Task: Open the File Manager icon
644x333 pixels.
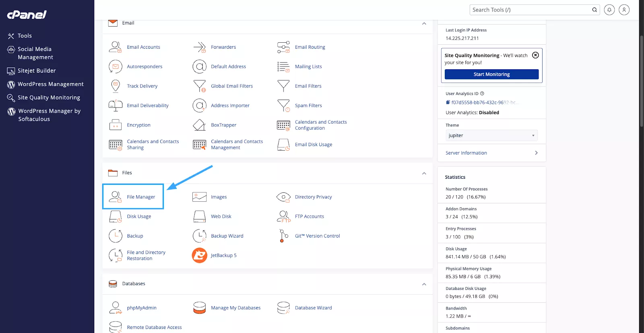Action: (x=116, y=196)
